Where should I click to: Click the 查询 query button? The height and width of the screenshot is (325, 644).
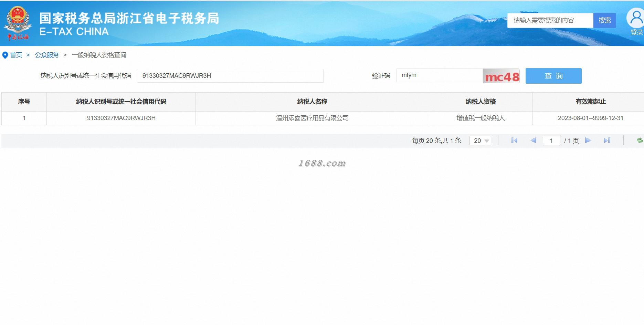coord(553,76)
